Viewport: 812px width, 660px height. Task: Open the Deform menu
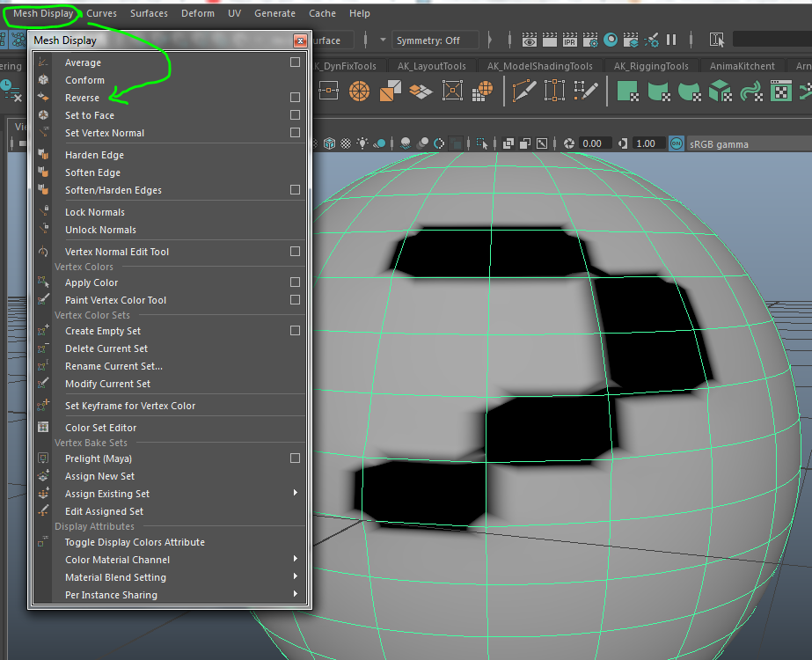click(197, 13)
